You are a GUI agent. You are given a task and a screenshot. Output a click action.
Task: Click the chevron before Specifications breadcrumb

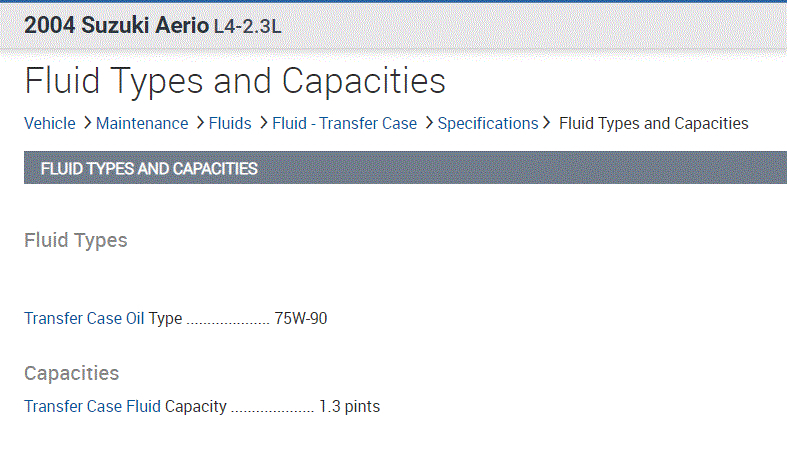click(428, 123)
